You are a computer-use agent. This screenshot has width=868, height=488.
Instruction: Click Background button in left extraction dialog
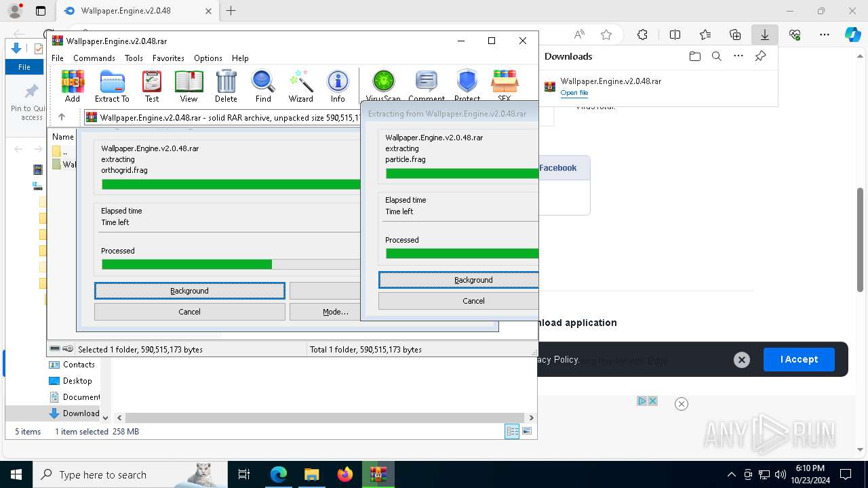point(190,291)
